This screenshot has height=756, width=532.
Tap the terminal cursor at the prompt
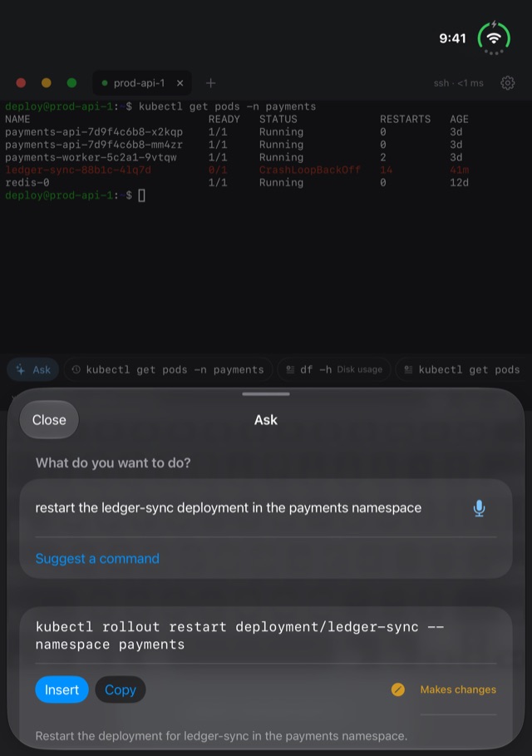pos(141,195)
